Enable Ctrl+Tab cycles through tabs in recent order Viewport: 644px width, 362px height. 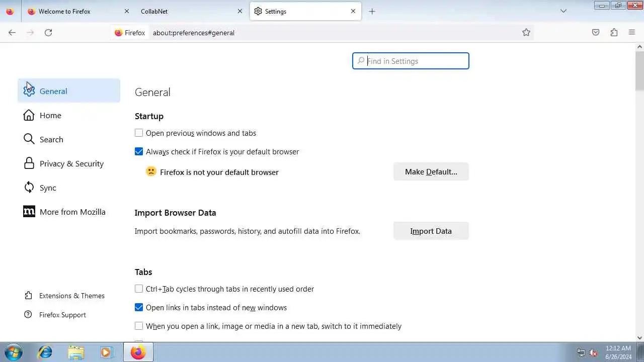coord(139,289)
